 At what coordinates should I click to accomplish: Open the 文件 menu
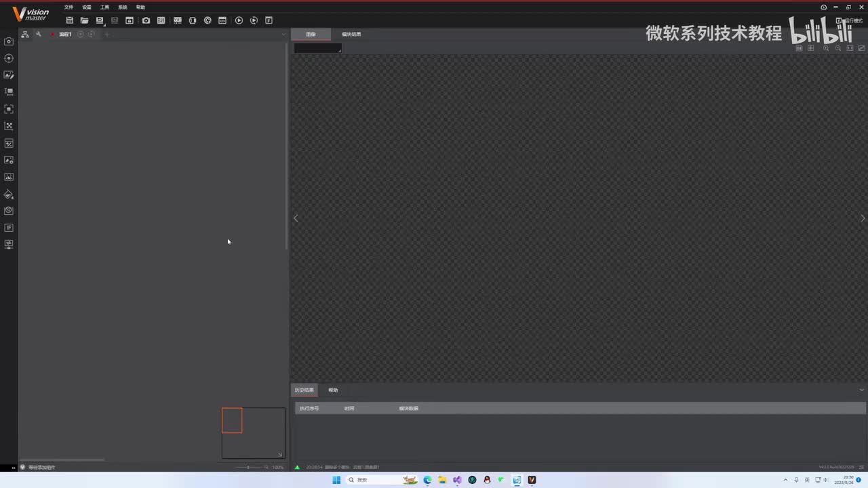(x=68, y=7)
